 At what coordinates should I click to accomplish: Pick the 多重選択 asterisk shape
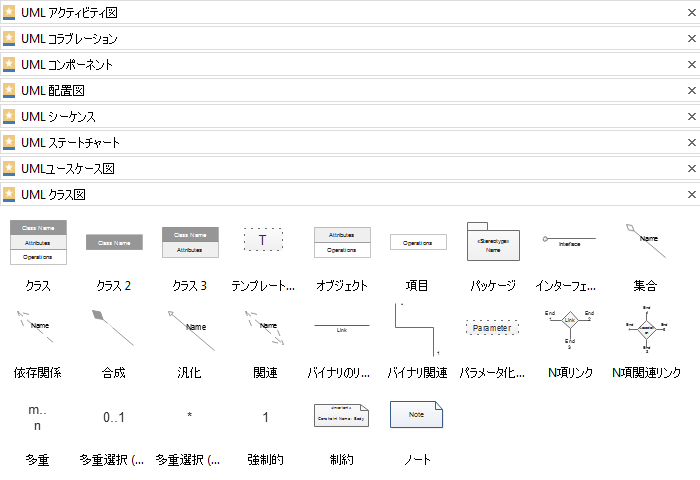(190, 416)
